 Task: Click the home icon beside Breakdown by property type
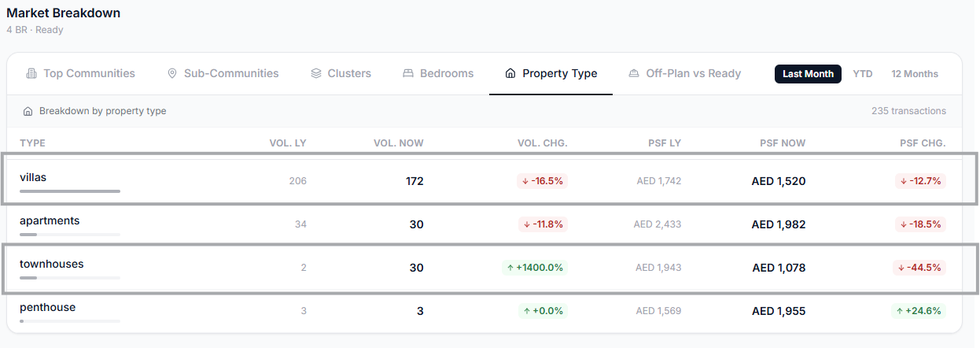click(x=28, y=111)
